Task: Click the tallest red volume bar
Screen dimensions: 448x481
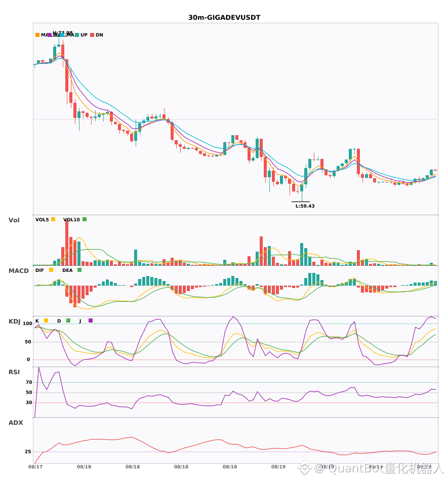Action: (x=67, y=243)
